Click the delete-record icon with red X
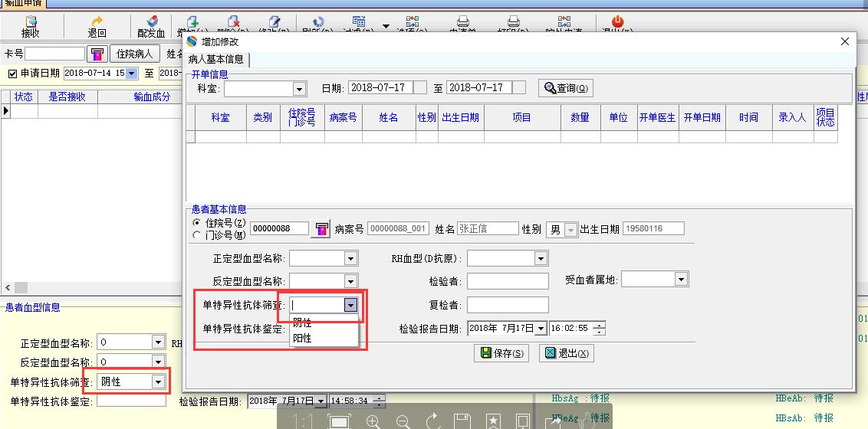Viewport: 868px width, 429px height. pyautogui.click(x=233, y=23)
